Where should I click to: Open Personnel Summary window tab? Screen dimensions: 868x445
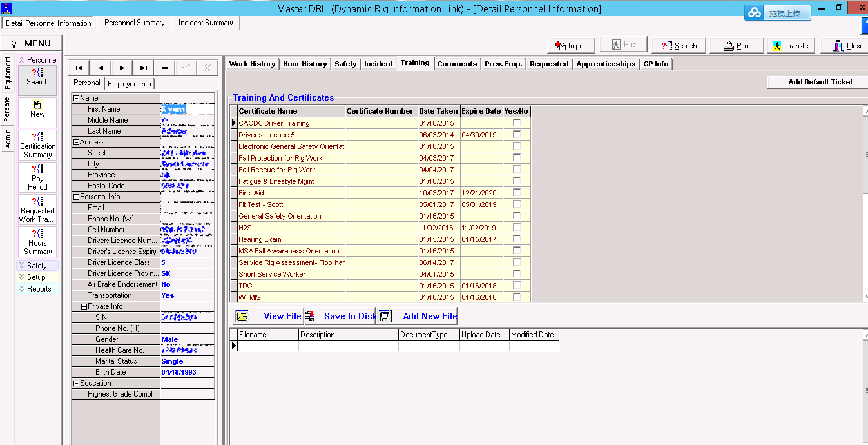[135, 23]
